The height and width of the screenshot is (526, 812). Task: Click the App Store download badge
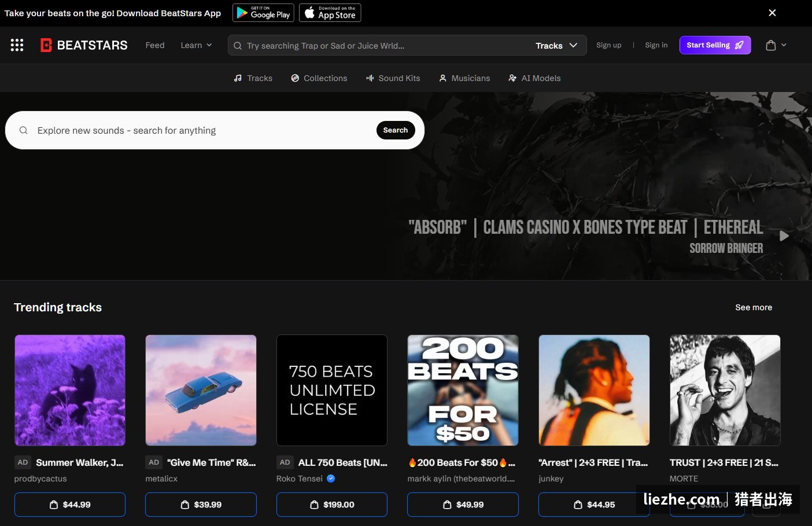(330, 13)
